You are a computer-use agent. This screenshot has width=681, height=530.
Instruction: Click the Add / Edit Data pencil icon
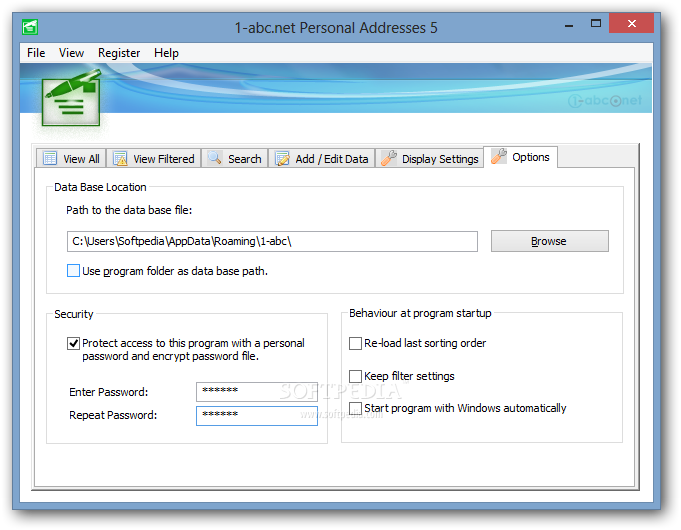click(282, 159)
